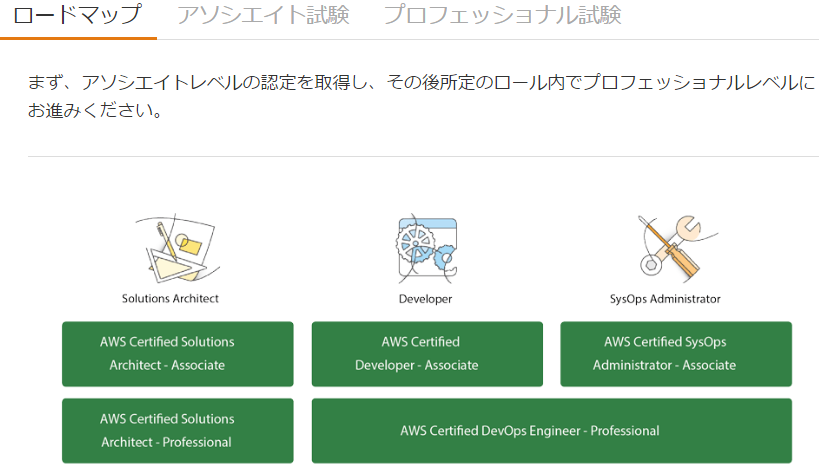Screen dimensions: 819x468
Task: Open AWS Certified Developer - Associate
Action: [x=427, y=353]
